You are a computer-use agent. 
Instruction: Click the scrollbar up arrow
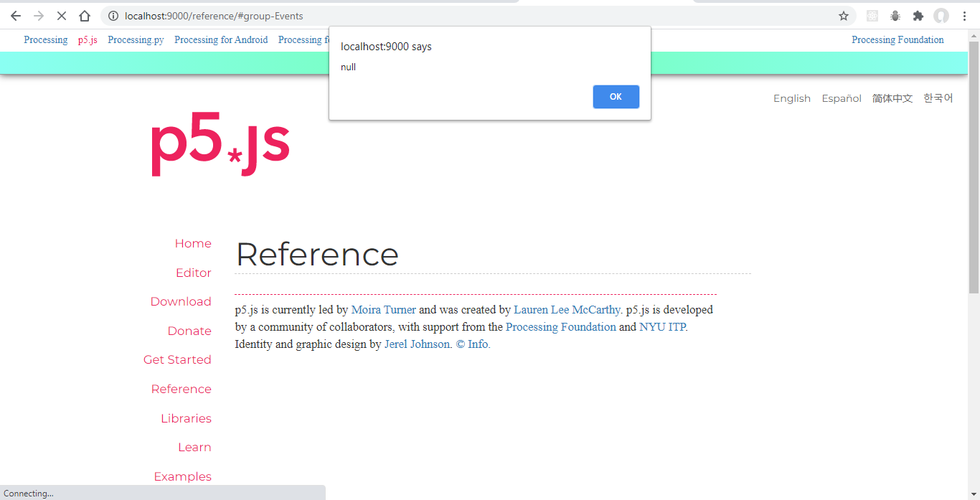click(974, 34)
